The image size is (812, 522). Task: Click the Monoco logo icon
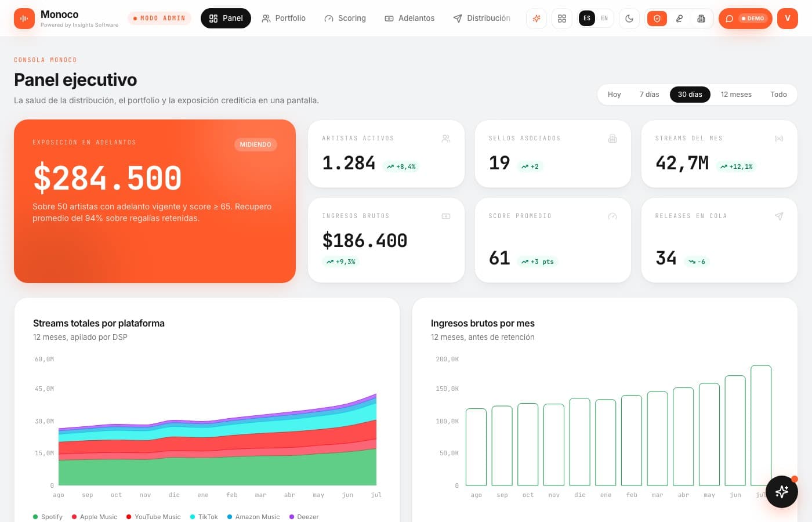[x=24, y=19]
